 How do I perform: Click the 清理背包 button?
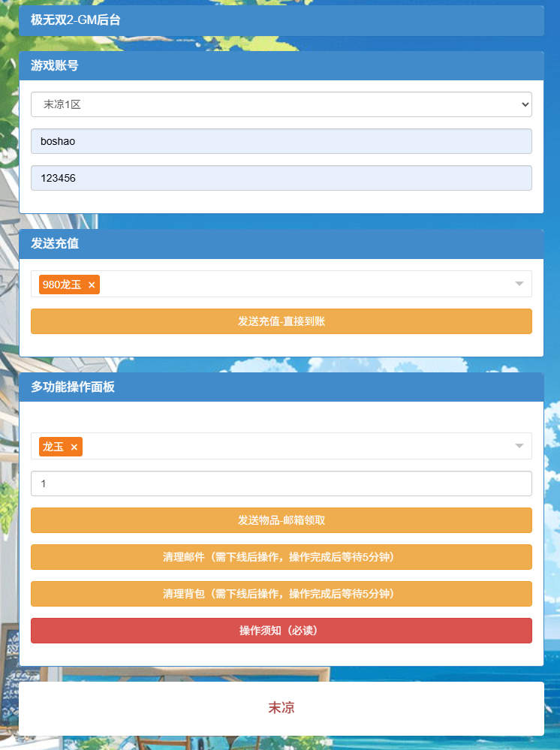click(x=281, y=594)
